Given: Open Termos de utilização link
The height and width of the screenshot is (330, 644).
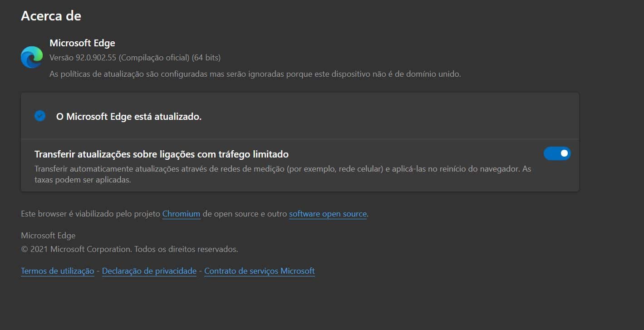Looking at the screenshot, I should [x=58, y=271].
